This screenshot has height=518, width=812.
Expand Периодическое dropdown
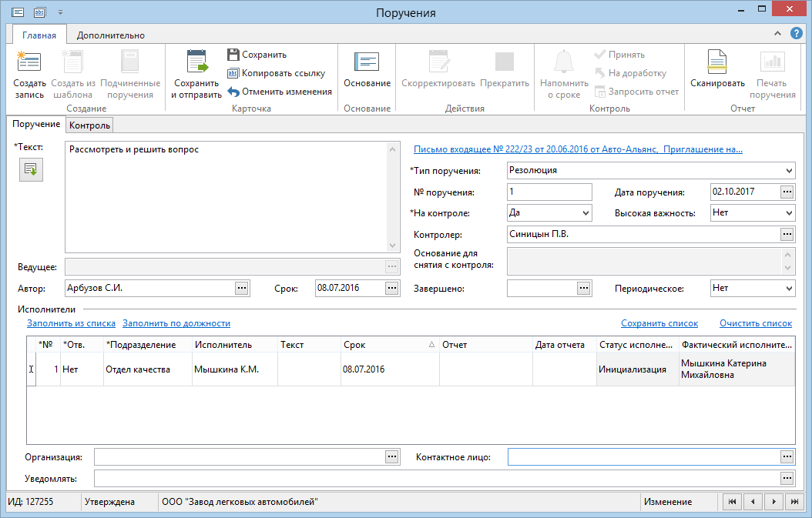coord(789,288)
